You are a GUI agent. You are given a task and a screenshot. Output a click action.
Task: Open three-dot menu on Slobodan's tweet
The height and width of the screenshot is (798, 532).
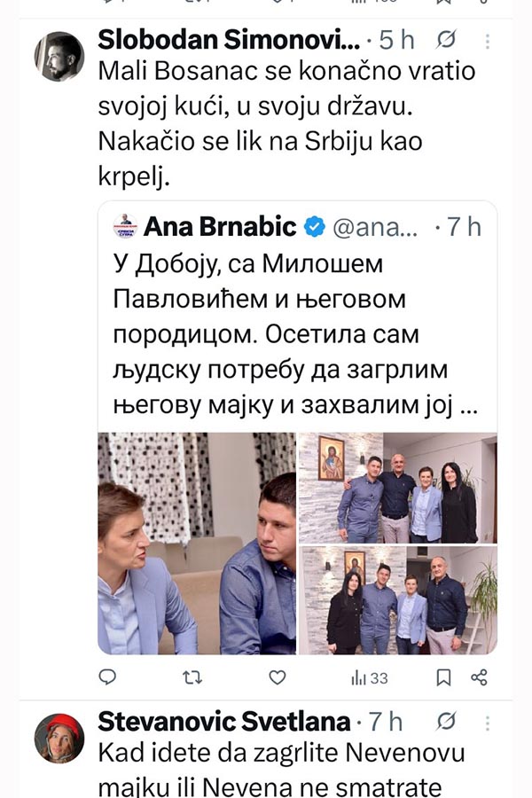[x=487, y=41]
